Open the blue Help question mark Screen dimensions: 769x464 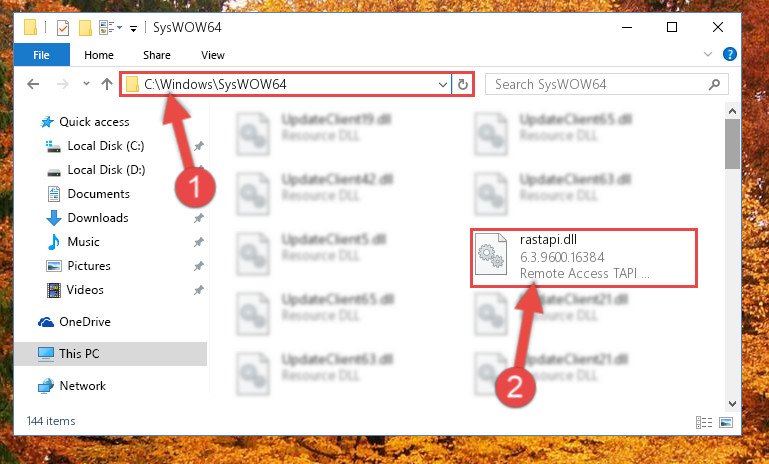[729, 54]
